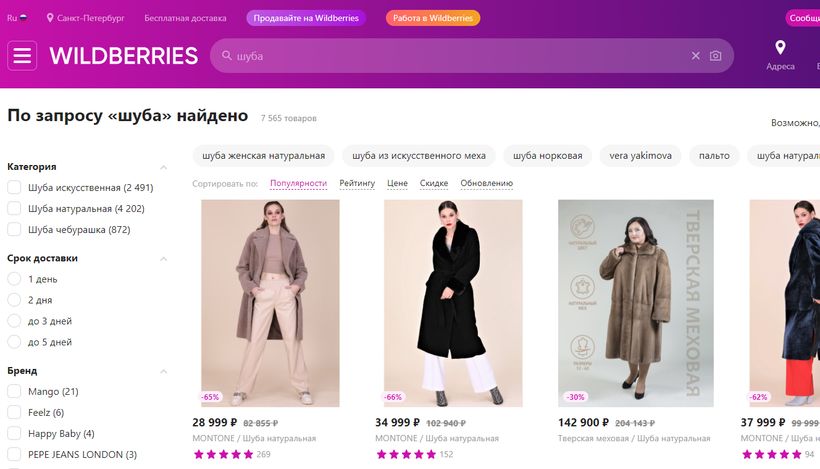This screenshot has height=469, width=820.
Task: Clear the search field with X icon
Action: coord(696,56)
